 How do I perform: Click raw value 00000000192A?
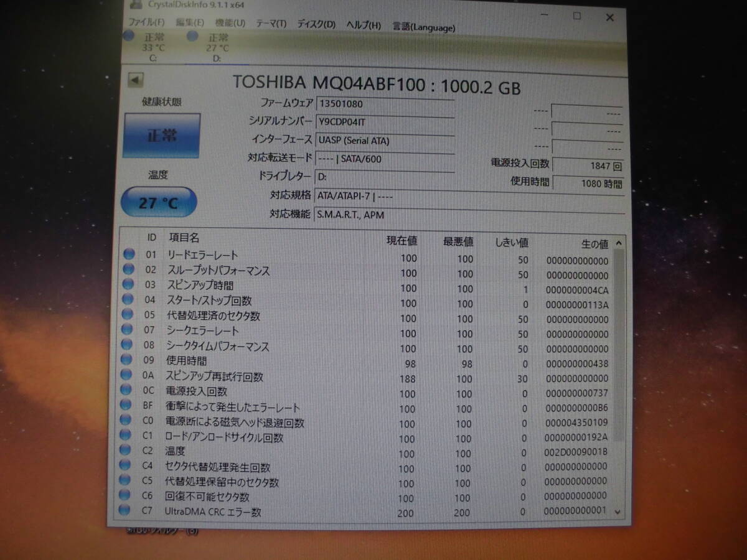pos(576,438)
